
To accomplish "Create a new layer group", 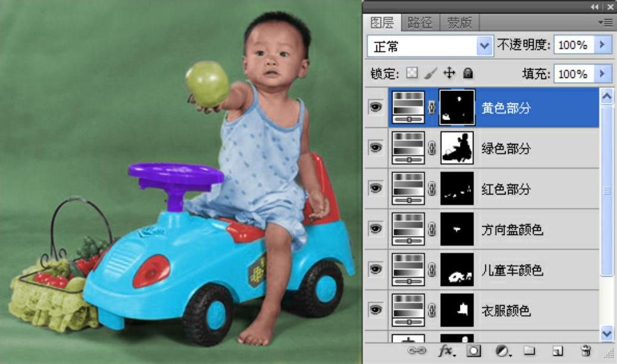I will pyautogui.click(x=529, y=350).
